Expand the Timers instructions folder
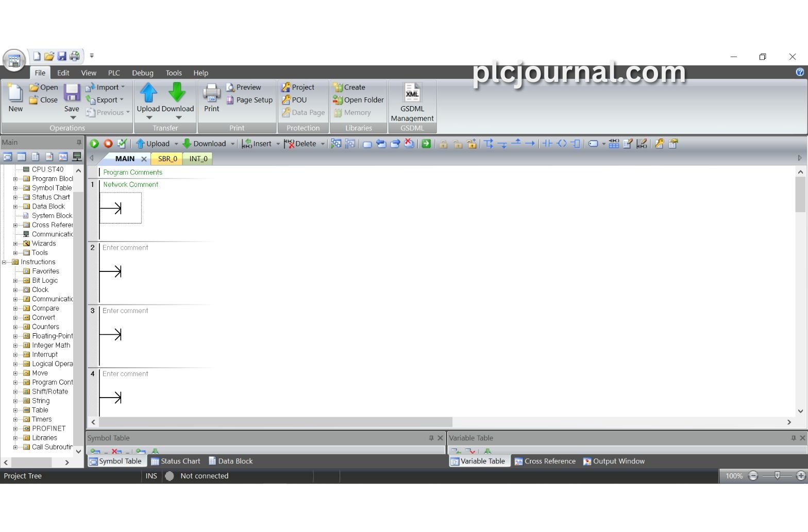This screenshot has height=532, width=808. (x=15, y=420)
